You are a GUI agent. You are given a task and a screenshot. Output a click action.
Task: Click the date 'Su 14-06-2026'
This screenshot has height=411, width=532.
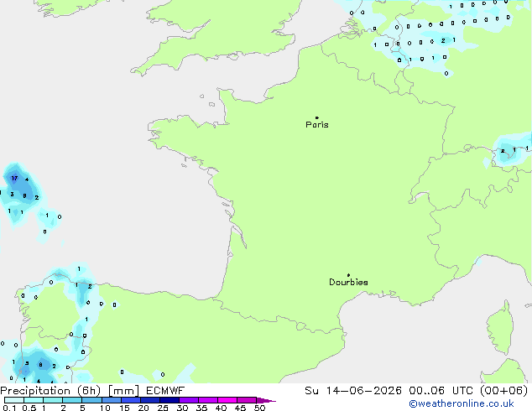353,391
